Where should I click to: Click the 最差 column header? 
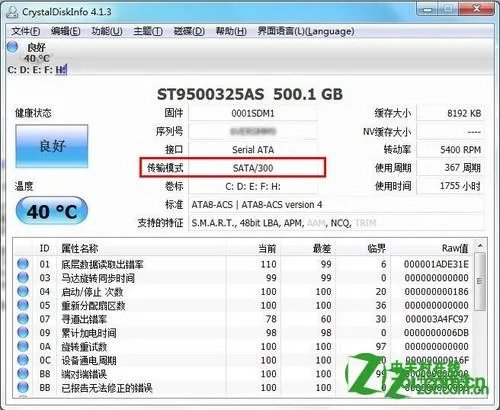point(308,248)
